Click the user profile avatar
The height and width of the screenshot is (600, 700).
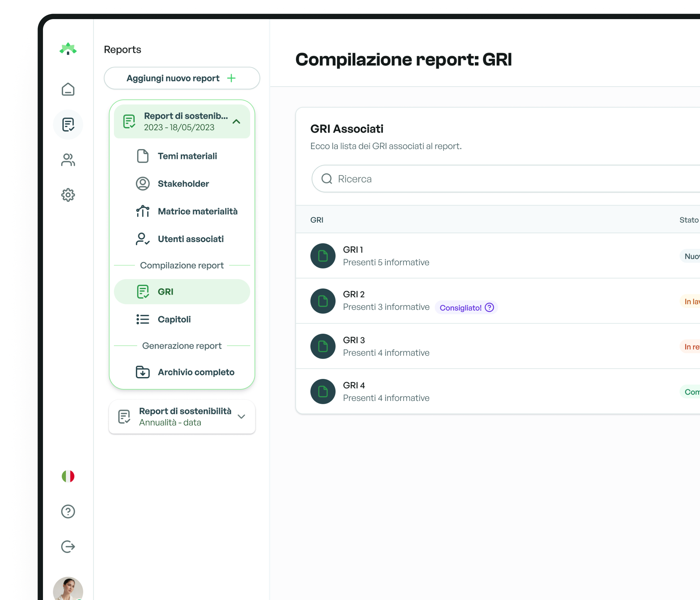pyautogui.click(x=68, y=590)
